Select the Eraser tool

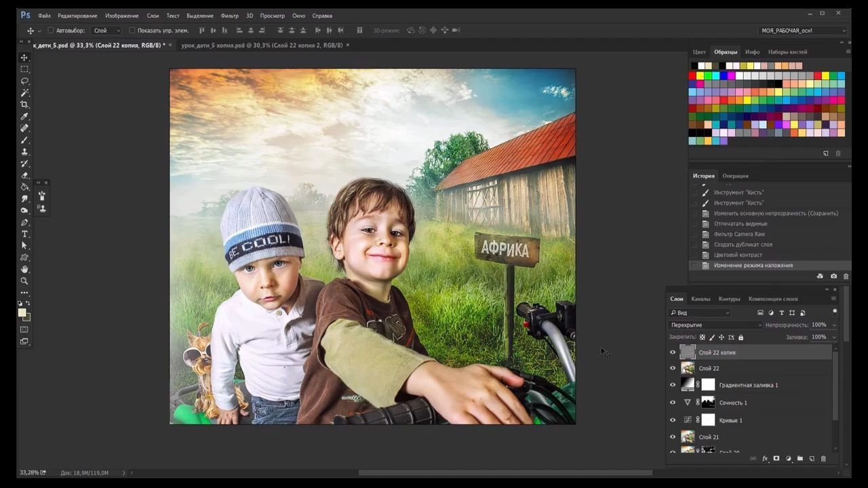(24, 176)
